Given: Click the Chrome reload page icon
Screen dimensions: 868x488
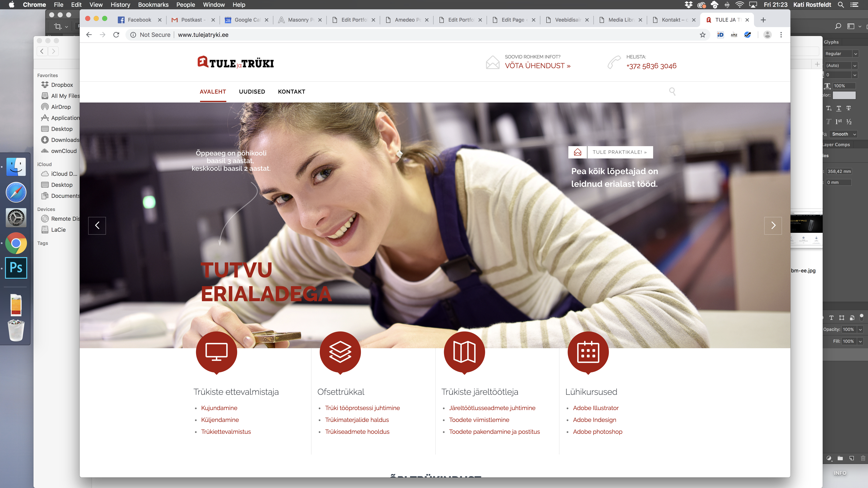Looking at the screenshot, I should 116,35.
